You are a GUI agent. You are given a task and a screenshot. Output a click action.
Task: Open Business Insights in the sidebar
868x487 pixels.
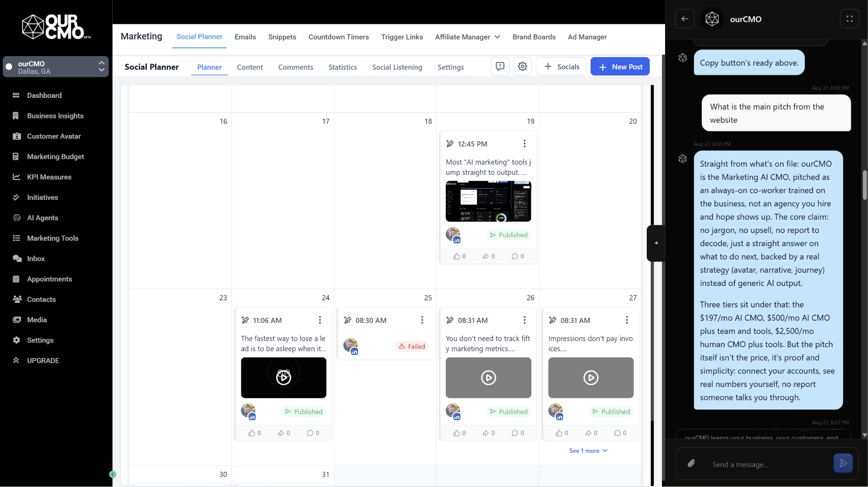click(x=56, y=116)
